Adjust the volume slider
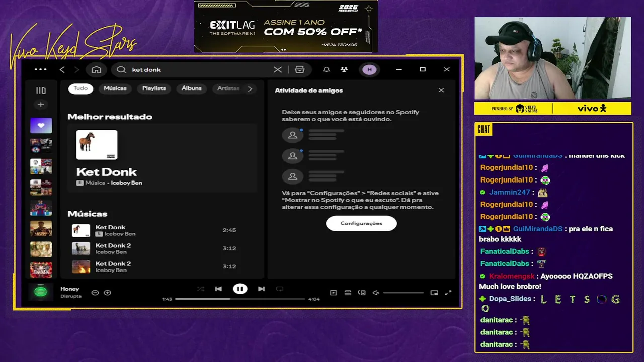 click(404, 293)
